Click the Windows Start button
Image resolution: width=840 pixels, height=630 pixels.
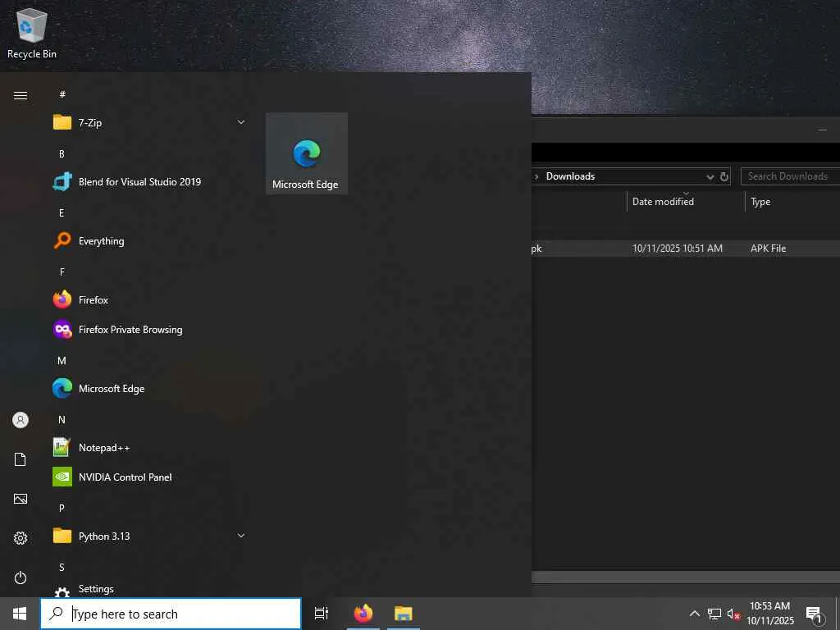(x=20, y=614)
